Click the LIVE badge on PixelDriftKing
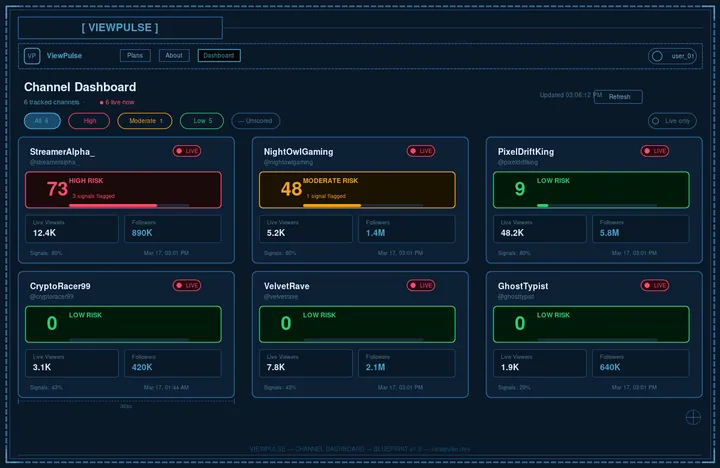The height and width of the screenshot is (468, 720). click(655, 151)
